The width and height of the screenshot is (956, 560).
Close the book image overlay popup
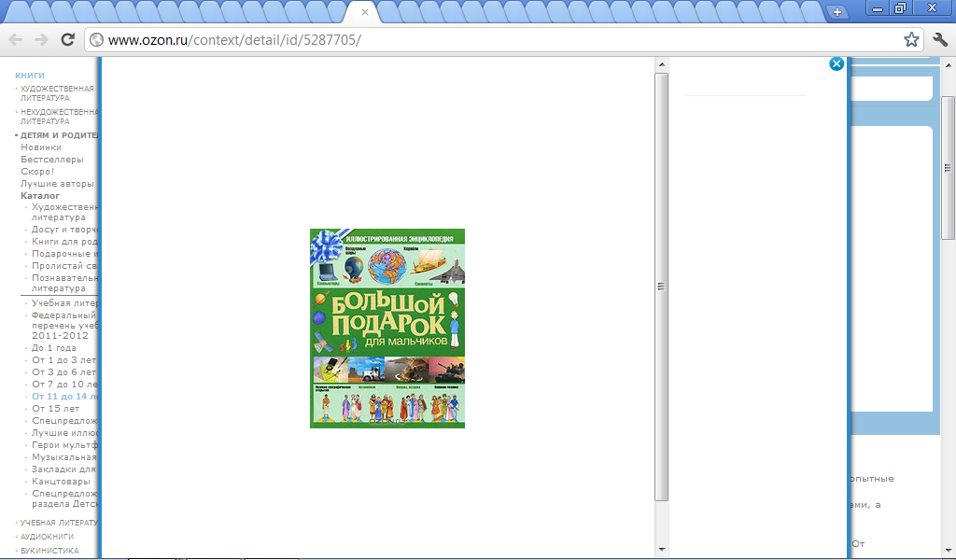point(836,63)
